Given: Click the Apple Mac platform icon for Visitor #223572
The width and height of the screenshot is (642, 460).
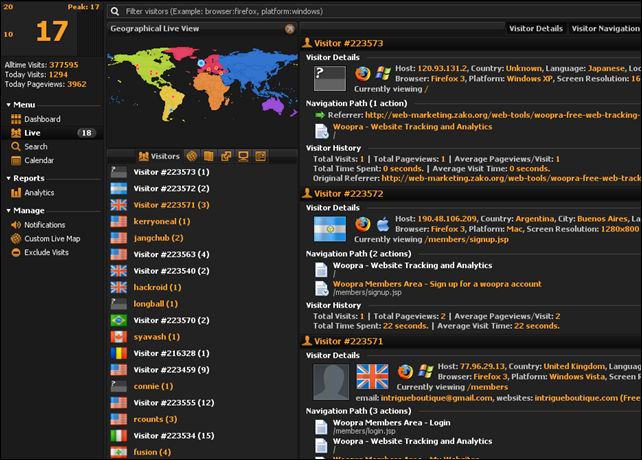Looking at the screenshot, I should pyautogui.click(x=383, y=224).
